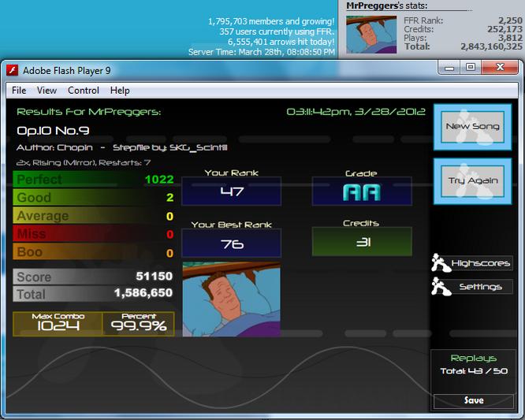This screenshot has width=525, height=420.
Task: Open the Settings screen
Action: pyautogui.click(x=481, y=287)
